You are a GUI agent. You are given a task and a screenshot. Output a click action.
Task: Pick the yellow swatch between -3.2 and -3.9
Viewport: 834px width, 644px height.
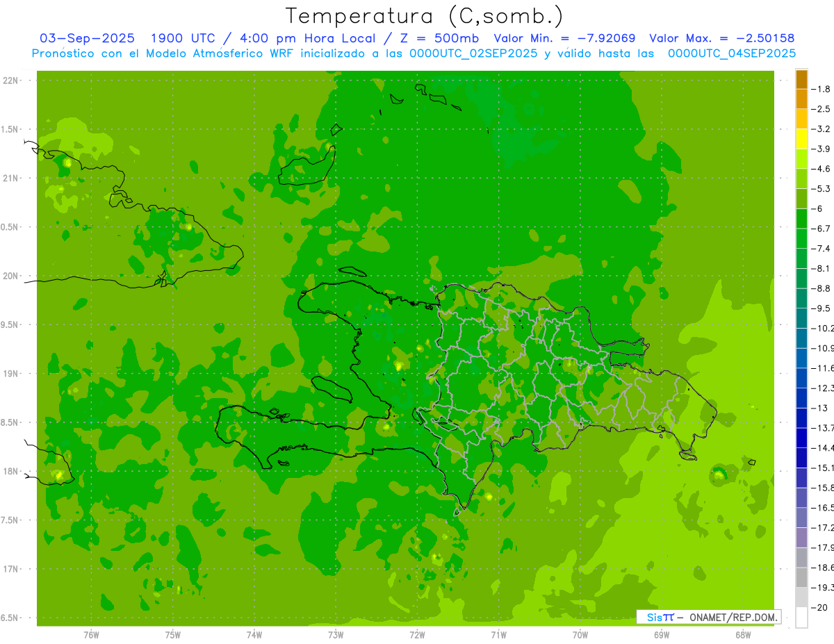(801, 139)
